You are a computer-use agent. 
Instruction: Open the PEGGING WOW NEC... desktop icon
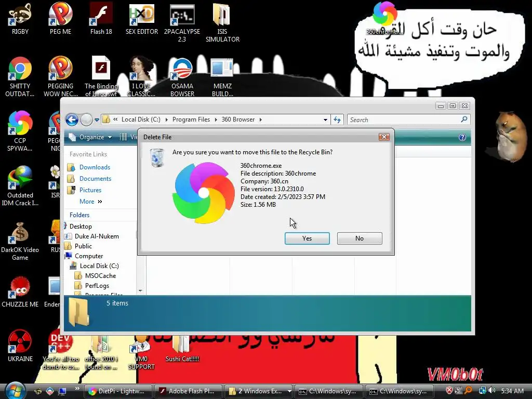point(60,77)
